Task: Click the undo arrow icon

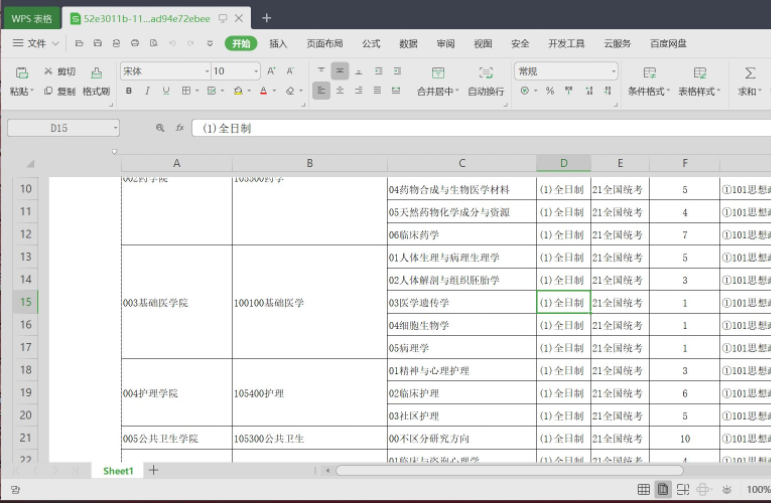Action: click(172, 43)
